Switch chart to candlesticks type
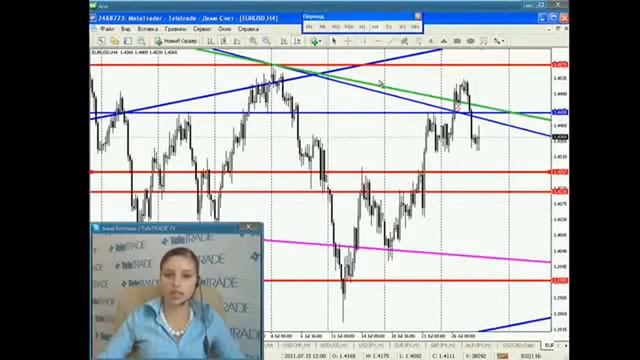This screenshot has width=640, height=360. pyautogui.click(x=224, y=41)
